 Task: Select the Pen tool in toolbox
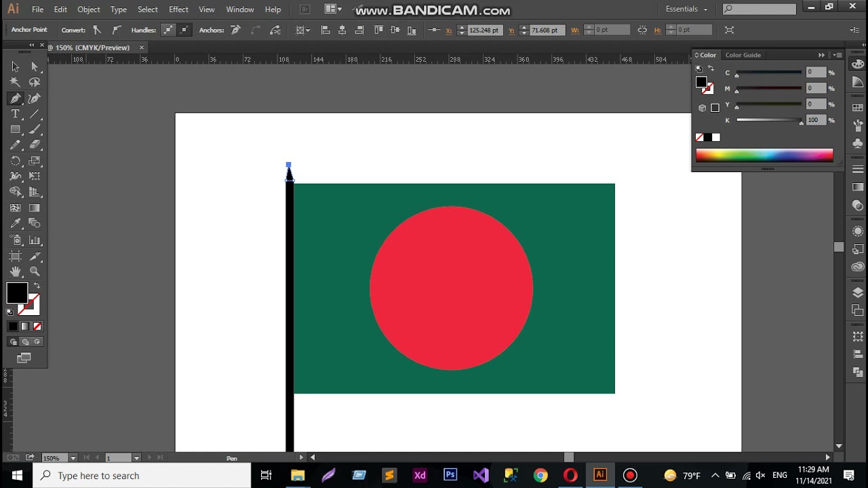[15, 98]
